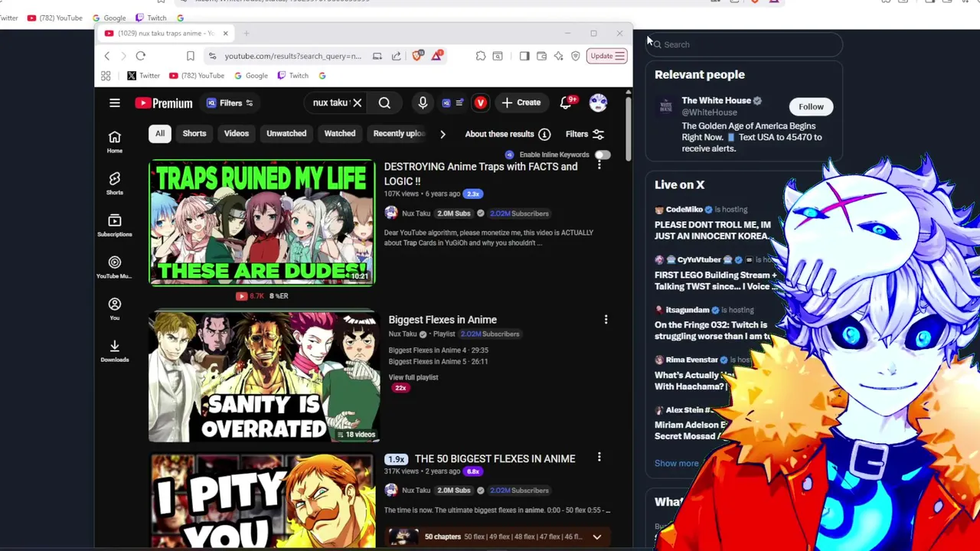Image resolution: width=980 pixels, height=551 pixels.
Task: Select the Videos filter chip
Action: point(237,133)
